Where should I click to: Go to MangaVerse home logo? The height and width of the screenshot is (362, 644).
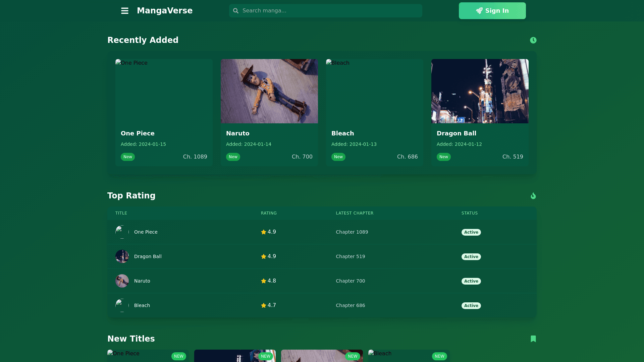165,11
